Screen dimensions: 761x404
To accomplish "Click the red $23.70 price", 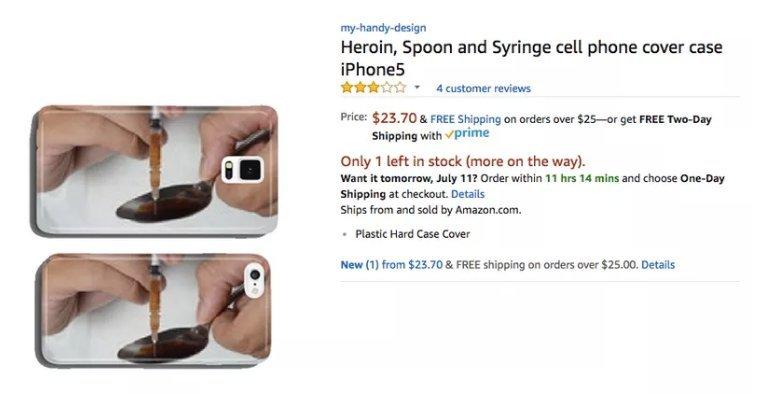I will pos(394,117).
